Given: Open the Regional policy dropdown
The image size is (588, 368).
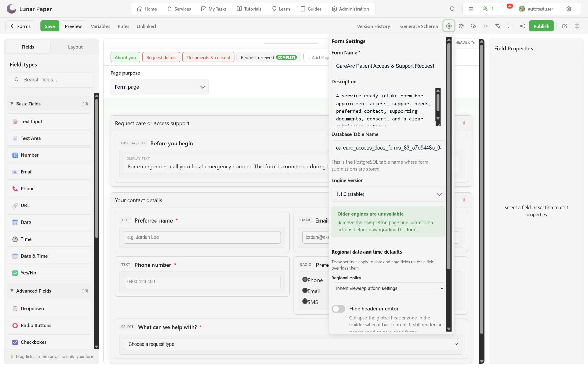Looking at the screenshot, I should [388, 288].
